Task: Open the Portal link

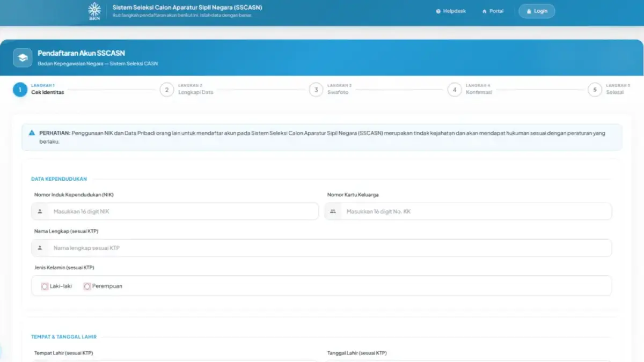Action: click(x=493, y=11)
